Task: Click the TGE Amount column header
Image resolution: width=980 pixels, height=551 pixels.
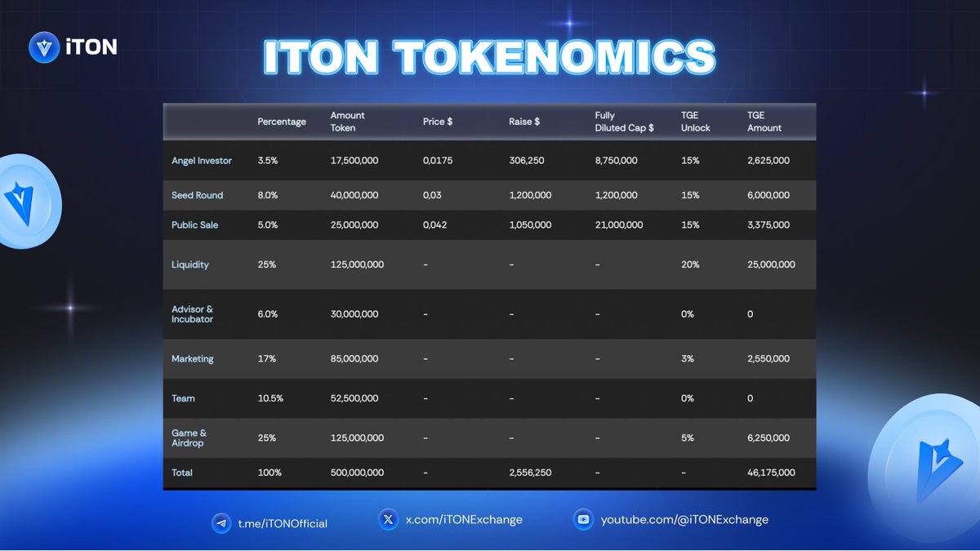Action: [x=764, y=122]
